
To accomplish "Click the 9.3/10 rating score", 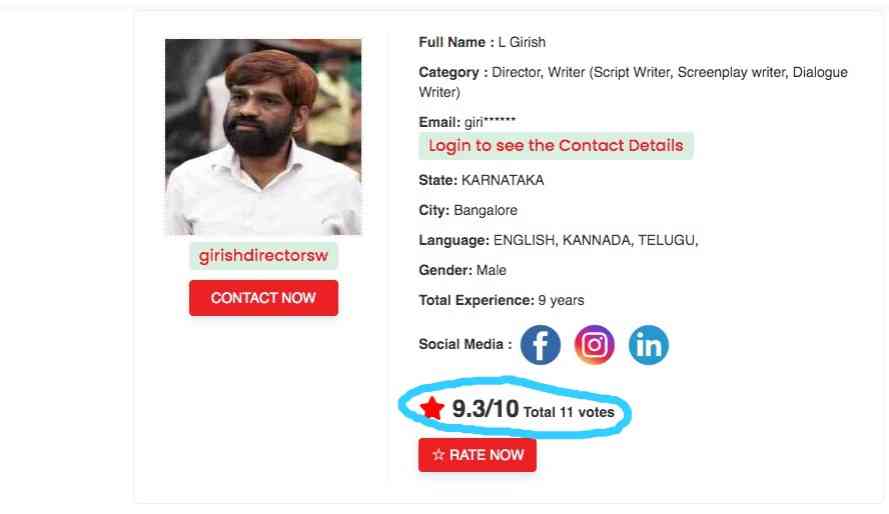I will (x=485, y=408).
